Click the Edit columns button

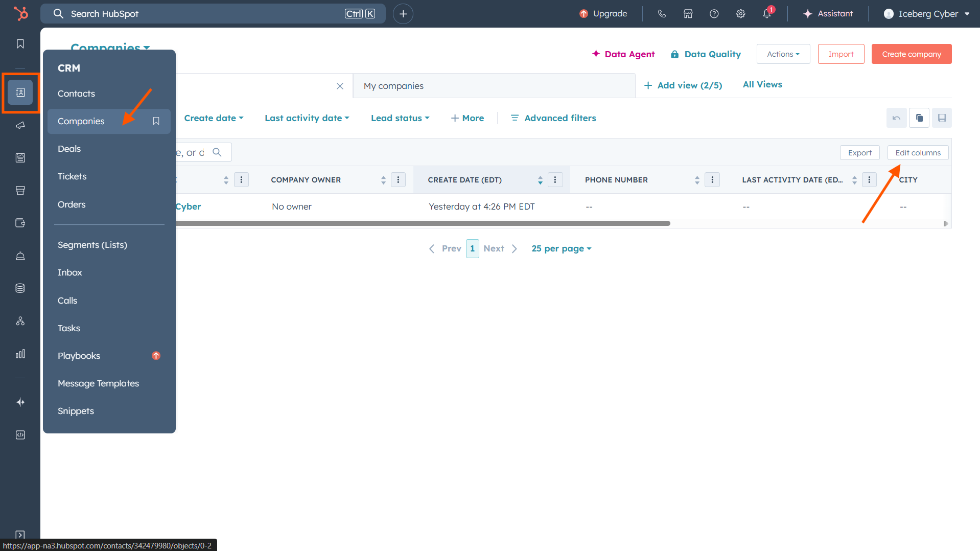click(918, 152)
